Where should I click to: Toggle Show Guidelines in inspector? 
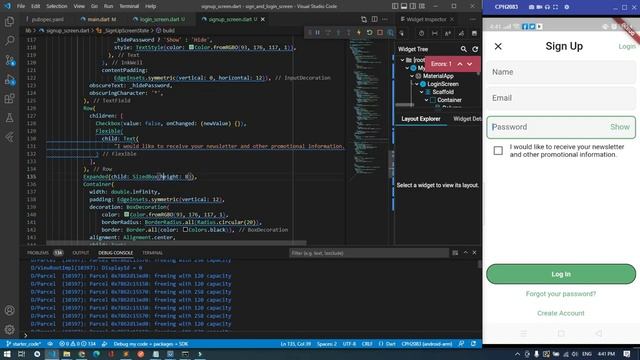(435, 33)
